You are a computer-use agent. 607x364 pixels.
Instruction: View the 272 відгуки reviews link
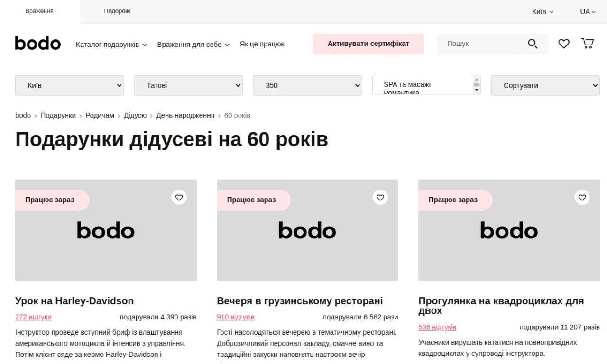click(33, 317)
